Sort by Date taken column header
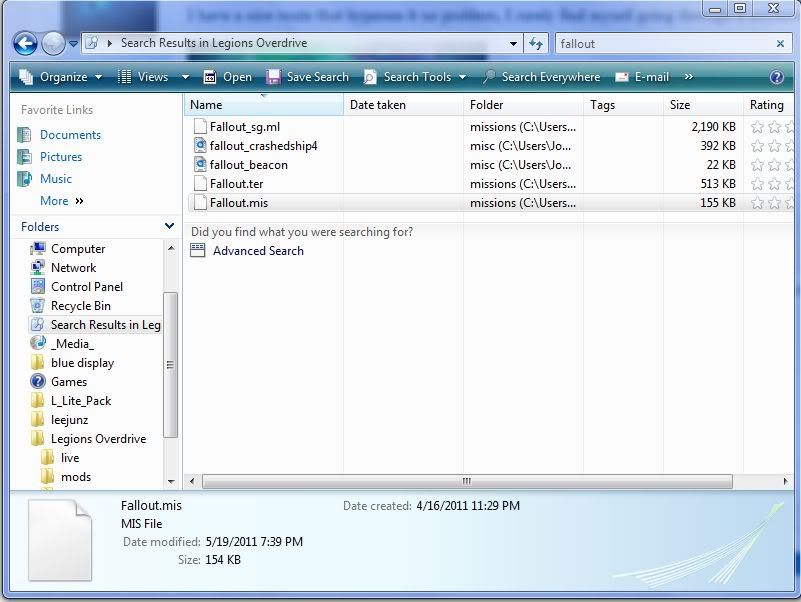Viewport: 801px width, 602px height. [404, 105]
